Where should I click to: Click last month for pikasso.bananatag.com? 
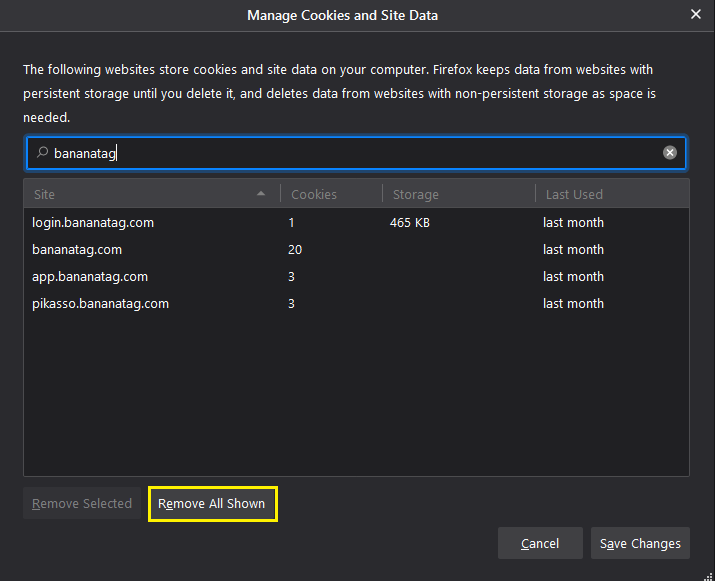(573, 303)
